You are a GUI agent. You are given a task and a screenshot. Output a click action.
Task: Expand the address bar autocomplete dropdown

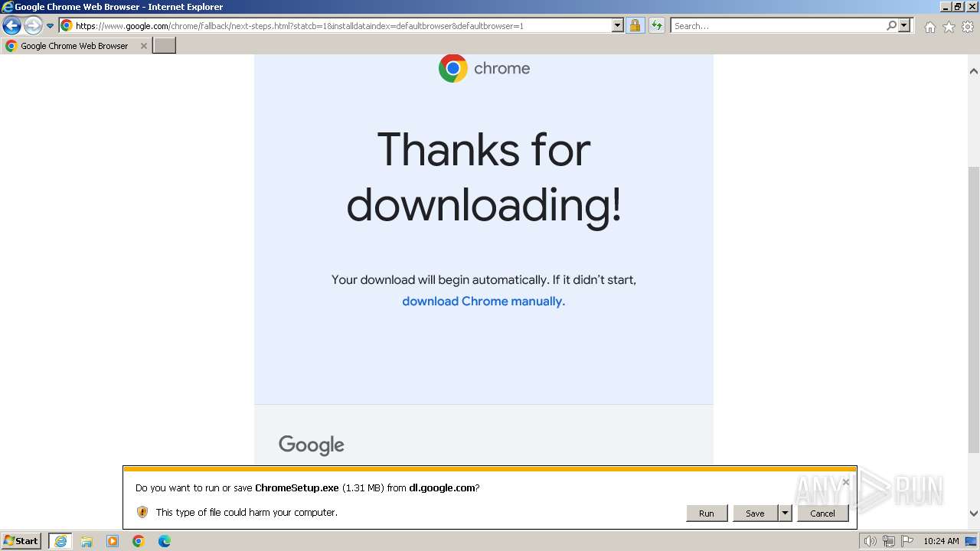[618, 25]
